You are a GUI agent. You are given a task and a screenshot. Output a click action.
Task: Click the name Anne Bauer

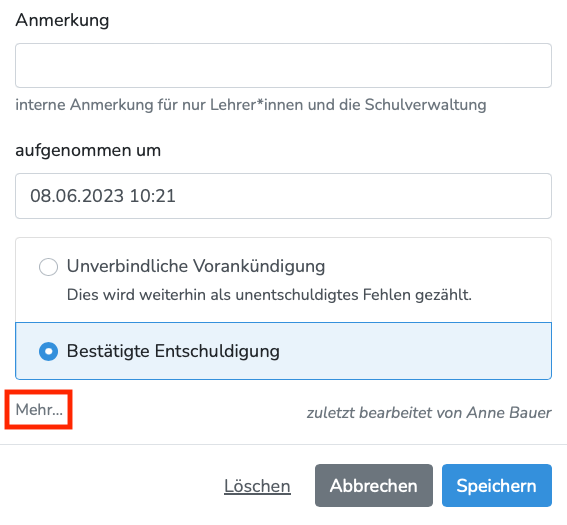509,413
